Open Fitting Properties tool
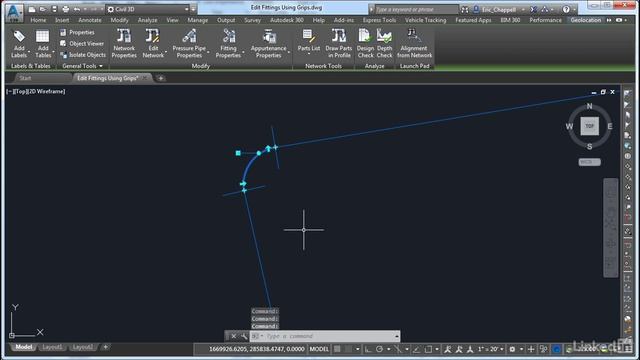Viewport: 640px width, 360px height. pyautogui.click(x=228, y=44)
